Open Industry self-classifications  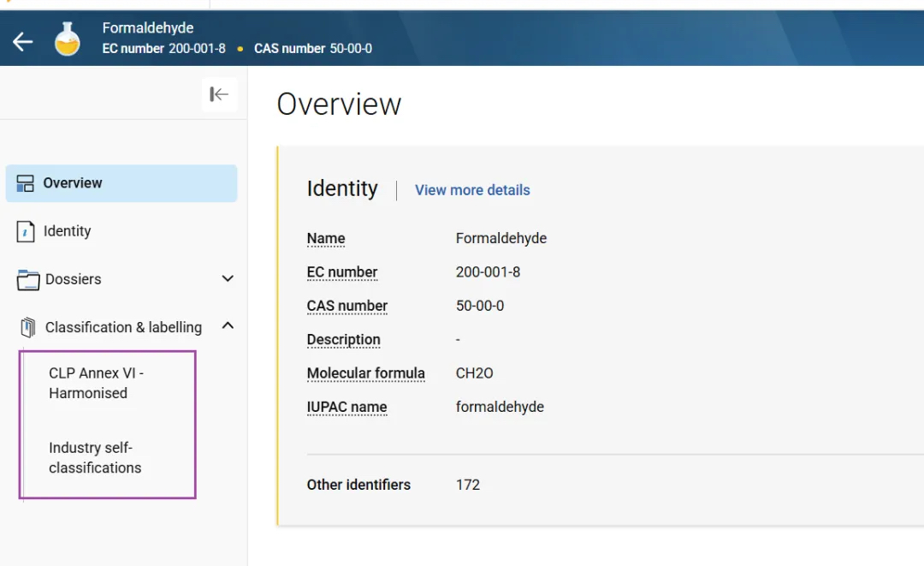click(x=95, y=457)
